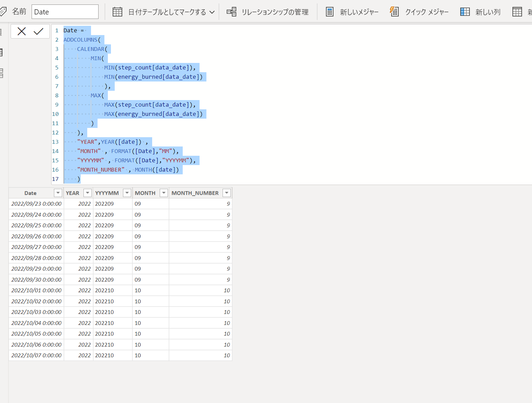
Task: Add 新しい列
Action: [488, 12]
